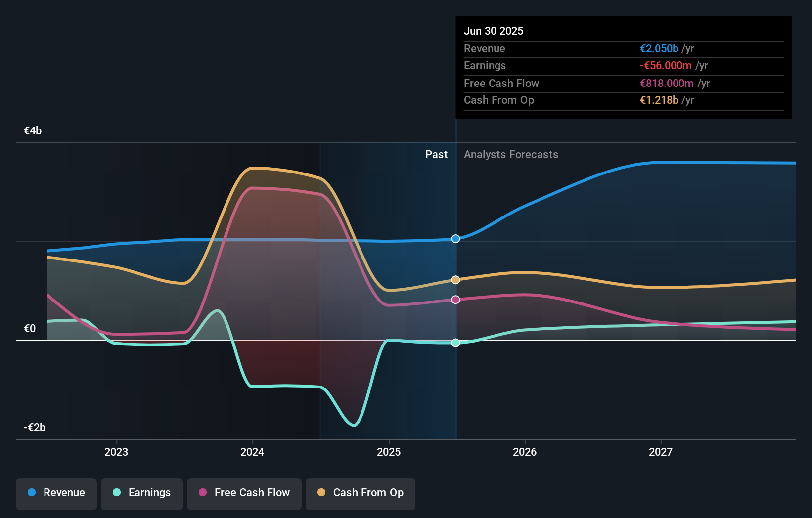Viewport: 812px width, 518px height.
Task: Click the orange Cash From Op dot
Action: [321, 492]
